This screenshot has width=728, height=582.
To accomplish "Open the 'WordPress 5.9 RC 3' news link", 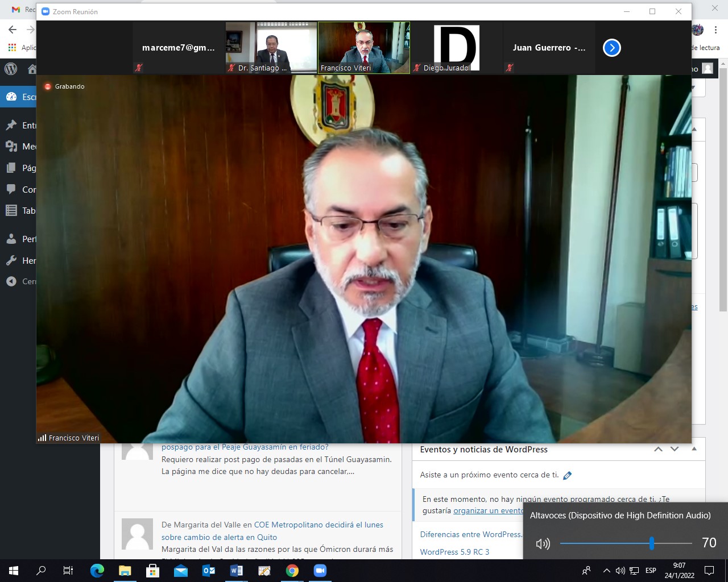I will [454, 552].
